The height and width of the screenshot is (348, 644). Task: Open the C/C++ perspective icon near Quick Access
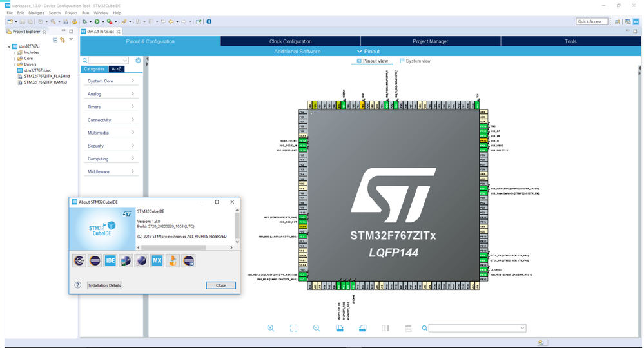point(628,22)
